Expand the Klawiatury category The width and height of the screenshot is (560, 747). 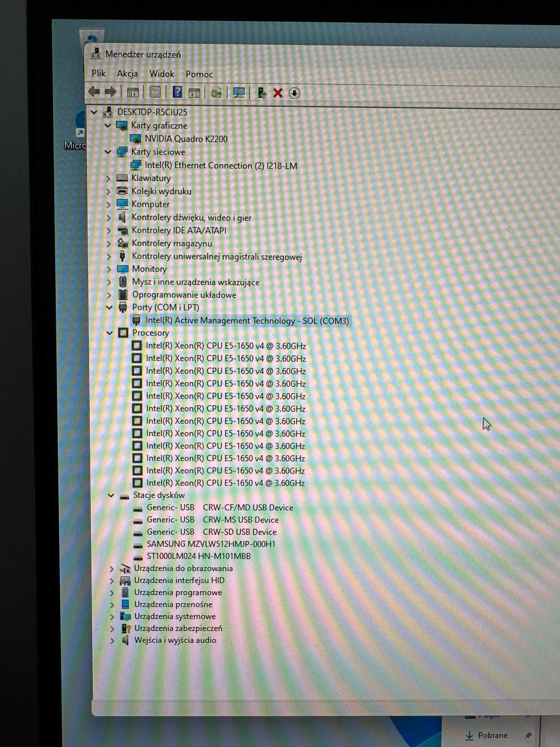point(108,178)
